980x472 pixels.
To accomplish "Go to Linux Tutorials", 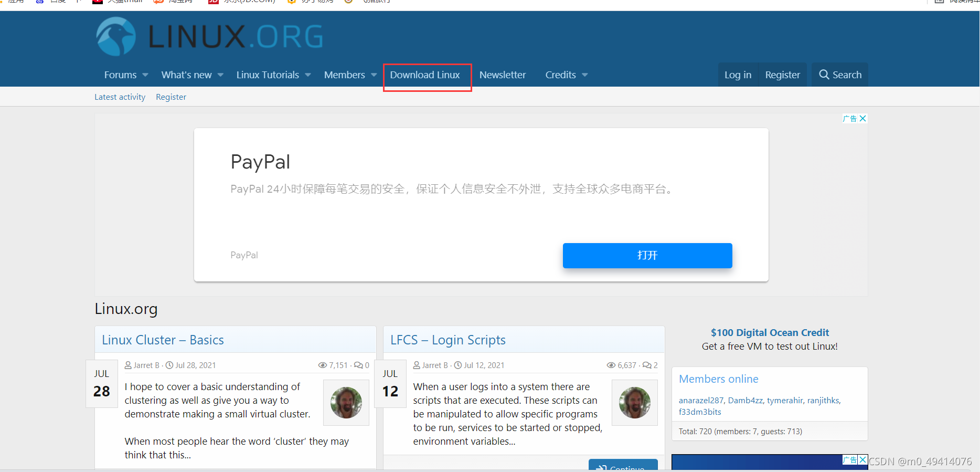I will click(268, 75).
